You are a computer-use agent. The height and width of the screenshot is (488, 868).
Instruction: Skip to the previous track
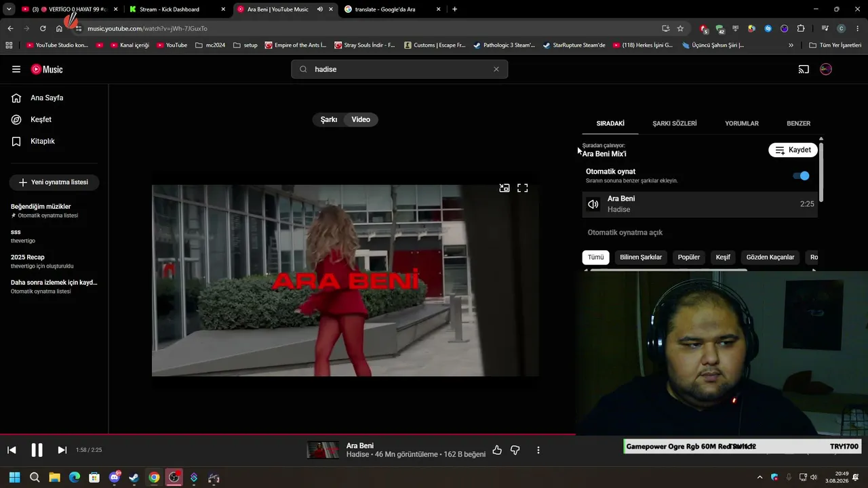pyautogui.click(x=12, y=450)
